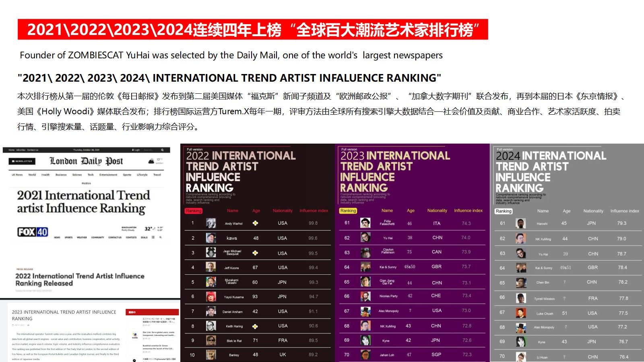Click the Newsletter button on London Daily Post
Image resolution: width=644 pixels, height=362 pixels.
click(22, 161)
